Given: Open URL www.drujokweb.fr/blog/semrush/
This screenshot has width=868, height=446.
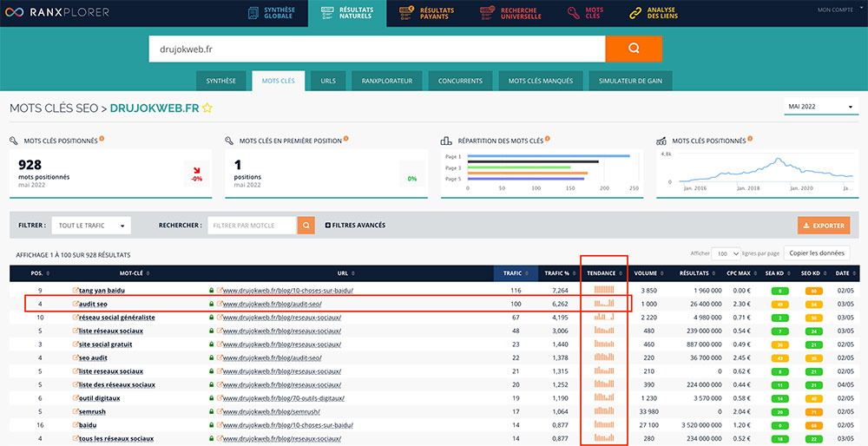Looking at the screenshot, I should click(271, 411).
